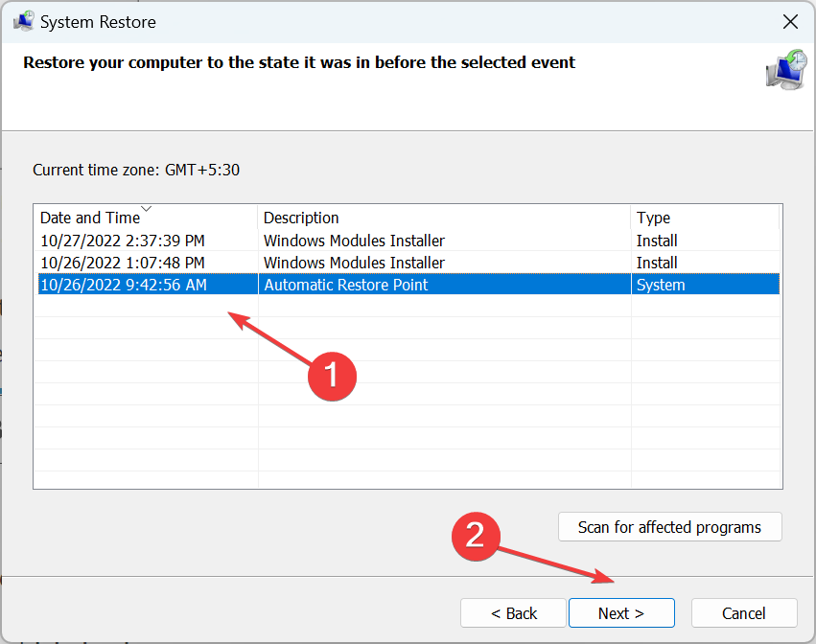The image size is (816, 644).
Task: Cancel the System Restore wizard
Action: [744, 613]
